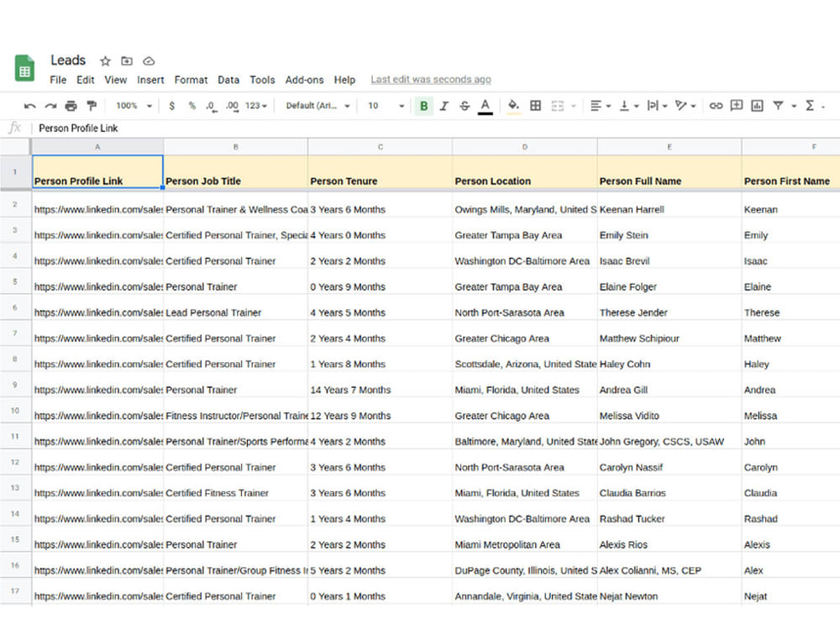The height and width of the screenshot is (630, 840).
Task: Open the text color picker
Action: click(x=485, y=106)
